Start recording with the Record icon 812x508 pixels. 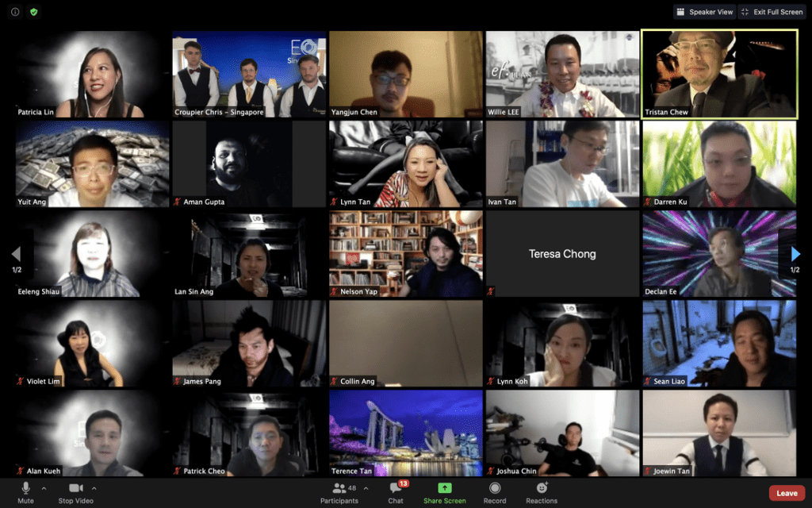pos(495,491)
